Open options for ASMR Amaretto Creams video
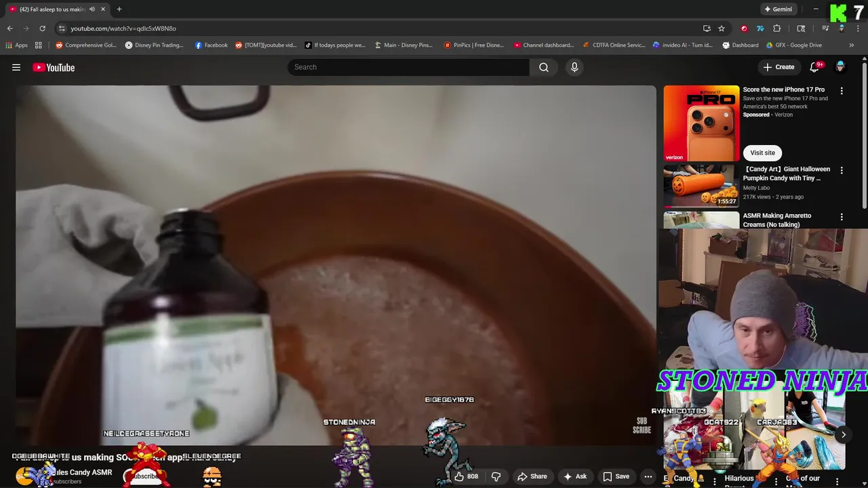 click(842, 217)
